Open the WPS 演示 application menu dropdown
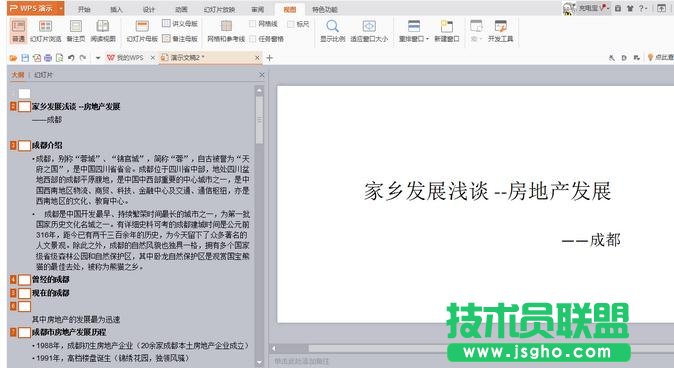The height and width of the screenshot is (368, 674). (x=61, y=9)
